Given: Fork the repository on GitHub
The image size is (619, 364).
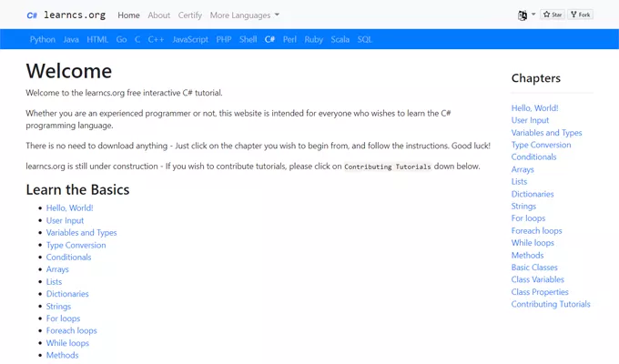Looking at the screenshot, I should [581, 15].
